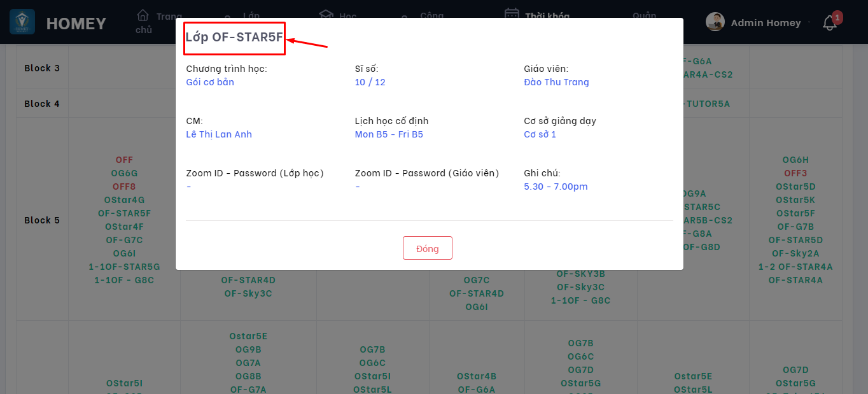Image resolution: width=868 pixels, height=394 pixels.
Task: Click the Block 5 row header
Action: (42, 220)
